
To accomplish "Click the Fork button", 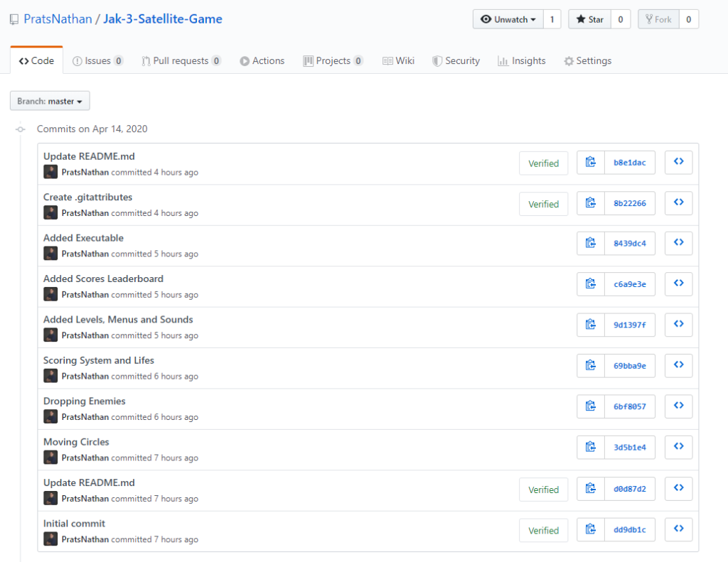I will point(658,19).
